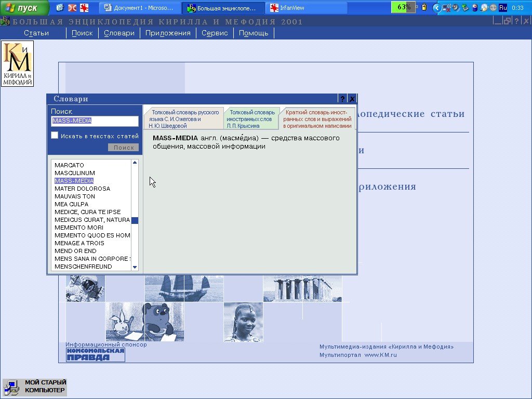
Task: Click the Ru language indicator in system tray
Action: tap(502, 8)
